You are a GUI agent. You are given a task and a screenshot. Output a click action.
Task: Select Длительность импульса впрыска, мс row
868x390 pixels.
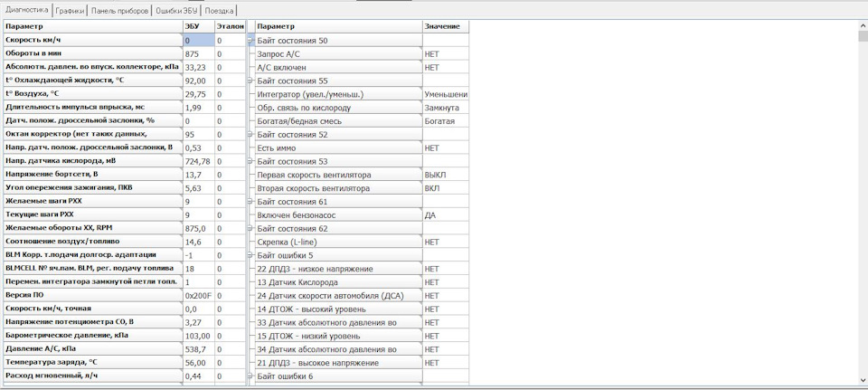coord(93,108)
